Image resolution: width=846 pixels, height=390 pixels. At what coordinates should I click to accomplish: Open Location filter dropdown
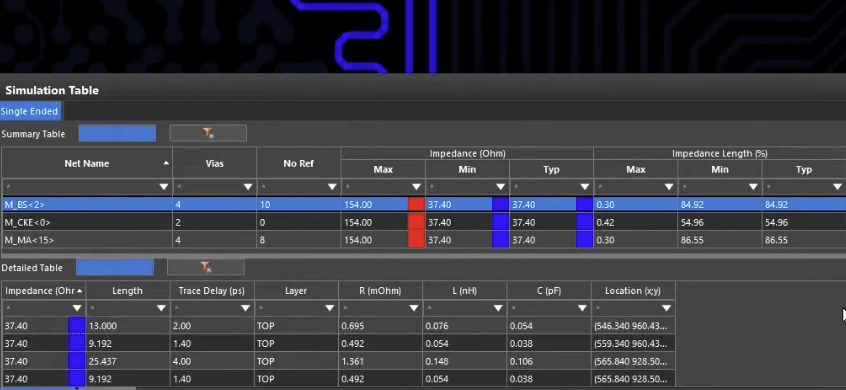tap(666, 309)
